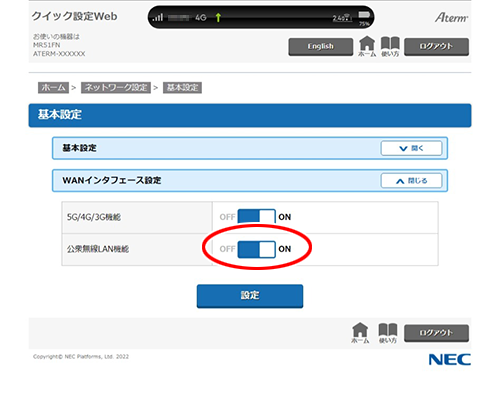Click the battery icon in status bar
This screenshot has height=408, width=500.
pyautogui.click(x=364, y=15)
